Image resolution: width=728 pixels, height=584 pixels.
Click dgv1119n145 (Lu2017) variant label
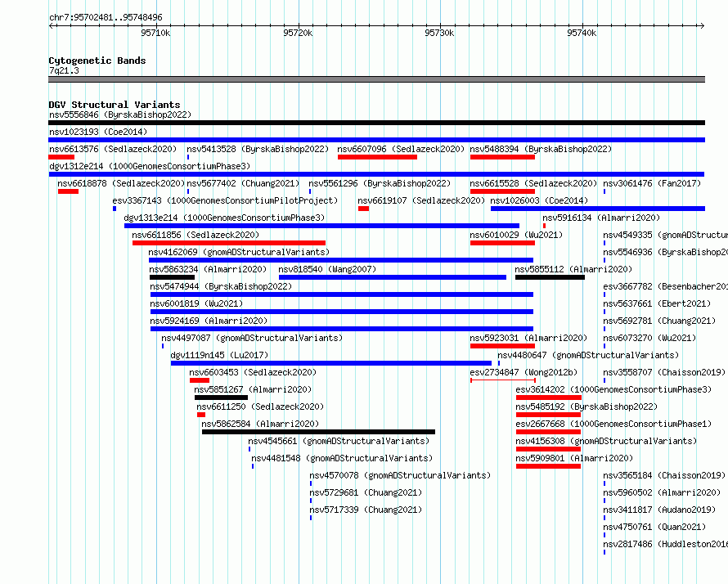[219, 355]
